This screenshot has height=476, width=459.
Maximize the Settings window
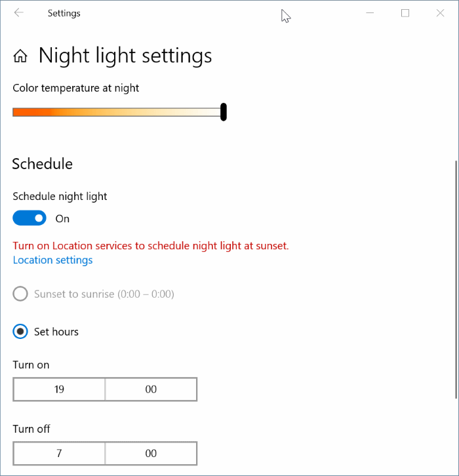(x=405, y=13)
